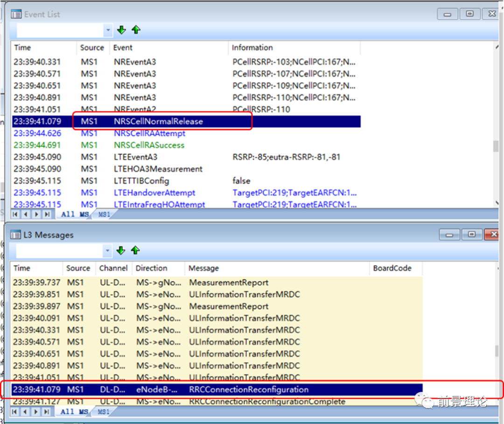Open the Event List filter dropdown

coord(108,30)
